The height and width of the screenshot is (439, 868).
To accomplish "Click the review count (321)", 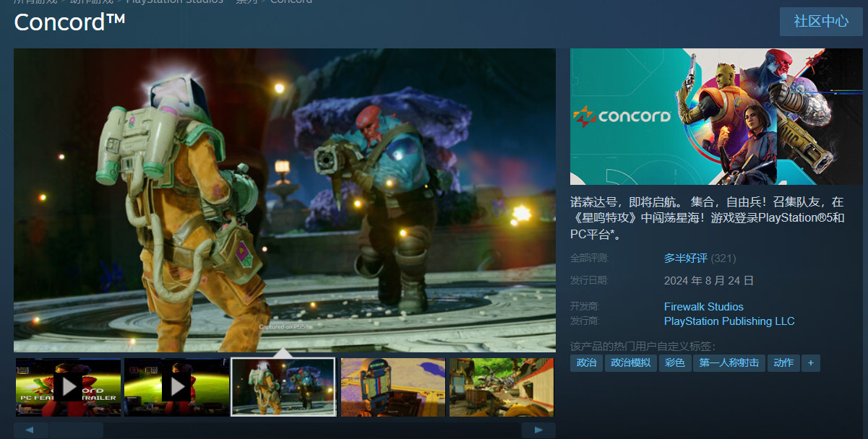I will (x=723, y=258).
